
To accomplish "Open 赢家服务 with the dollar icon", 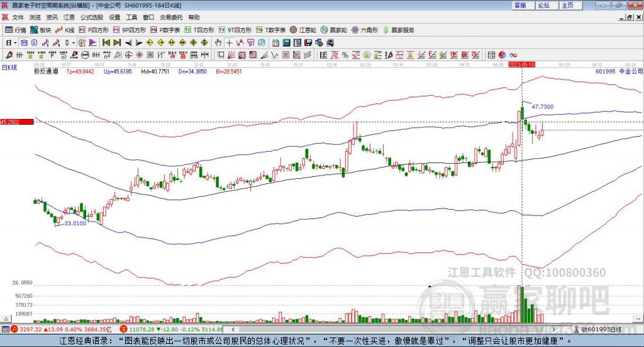I will pyautogui.click(x=399, y=30).
